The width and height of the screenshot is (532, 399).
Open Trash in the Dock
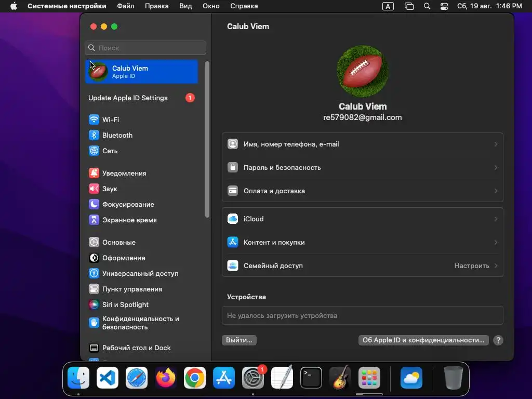coord(453,378)
